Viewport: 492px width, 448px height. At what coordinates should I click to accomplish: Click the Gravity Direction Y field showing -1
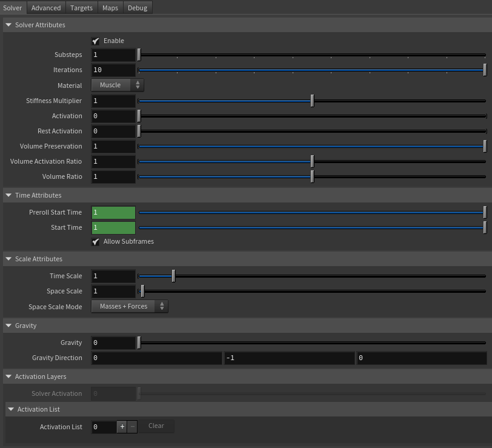pos(289,358)
